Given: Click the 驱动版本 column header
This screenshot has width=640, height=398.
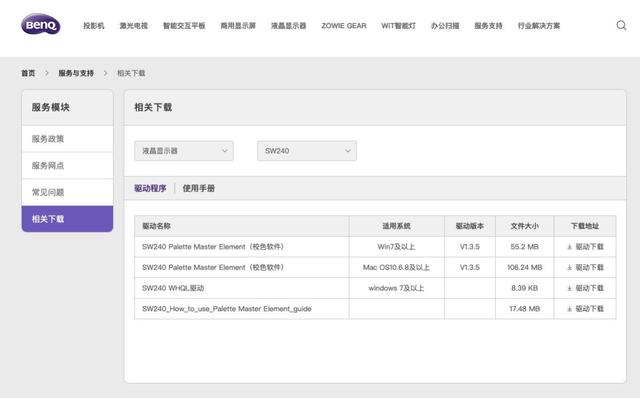Looking at the screenshot, I should point(470,226).
